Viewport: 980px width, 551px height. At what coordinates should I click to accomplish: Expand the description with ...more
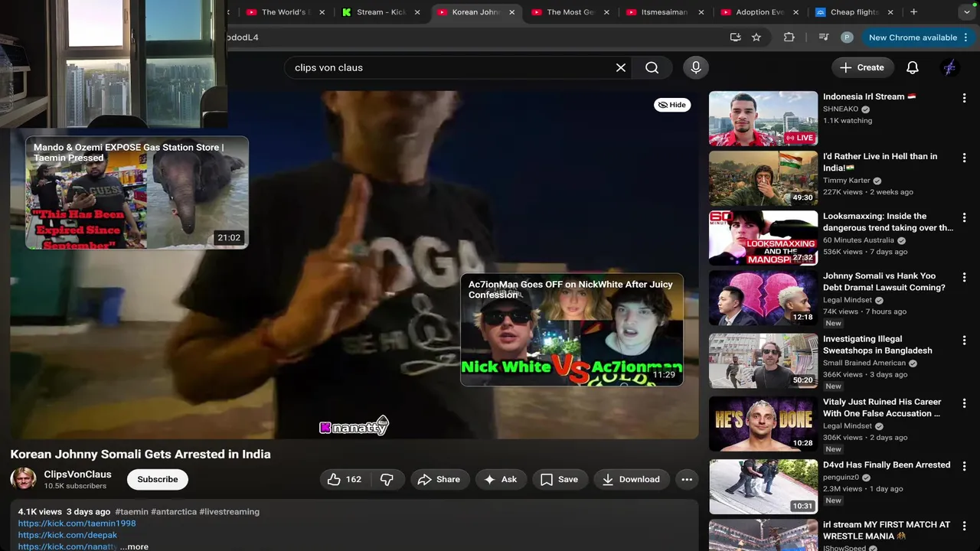pyautogui.click(x=135, y=546)
